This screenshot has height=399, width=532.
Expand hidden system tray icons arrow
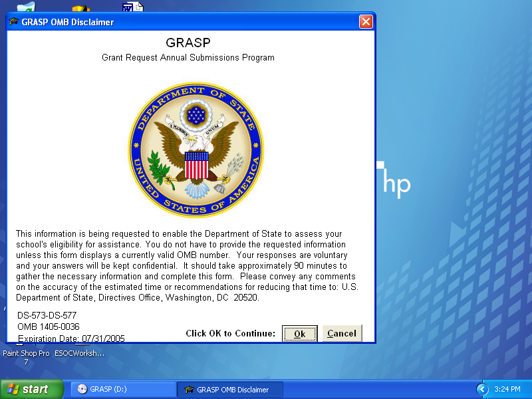(x=482, y=389)
